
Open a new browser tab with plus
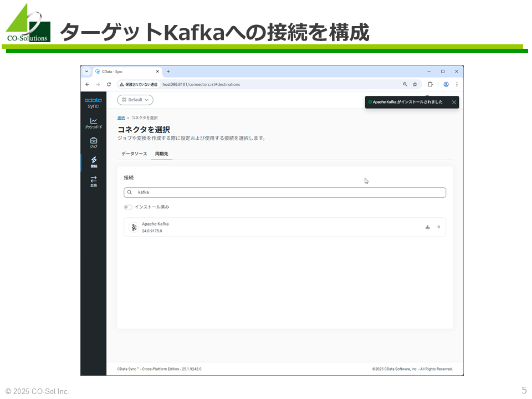(x=168, y=71)
